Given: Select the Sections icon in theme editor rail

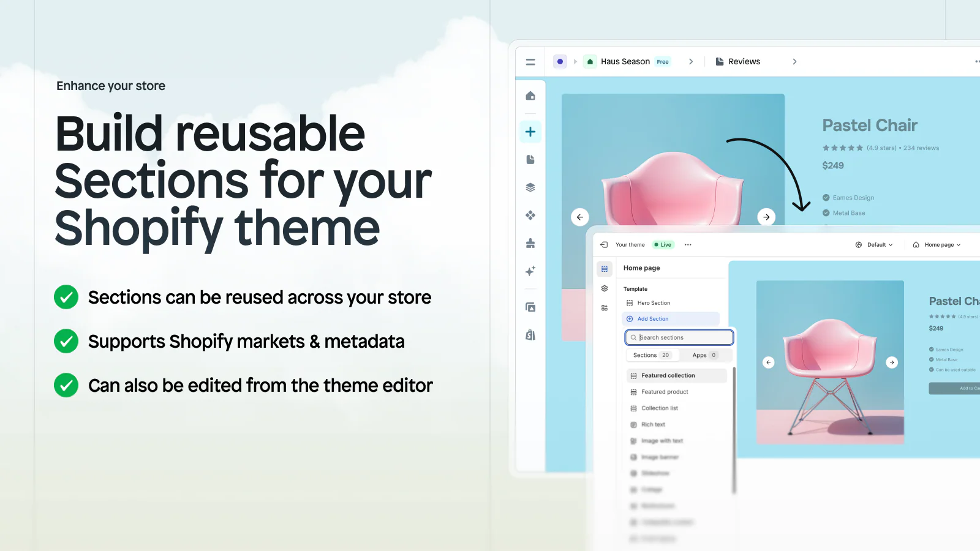Looking at the screenshot, I should coord(605,269).
